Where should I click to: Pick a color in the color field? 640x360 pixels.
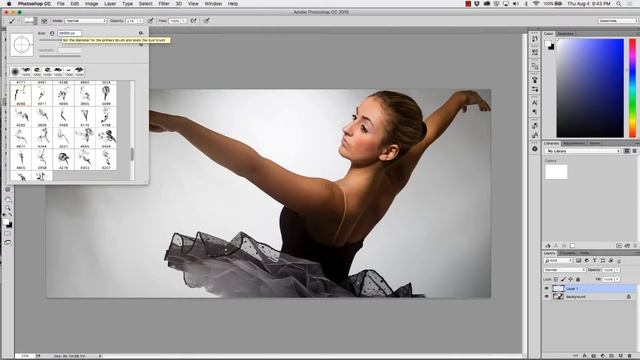click(590, 88)
